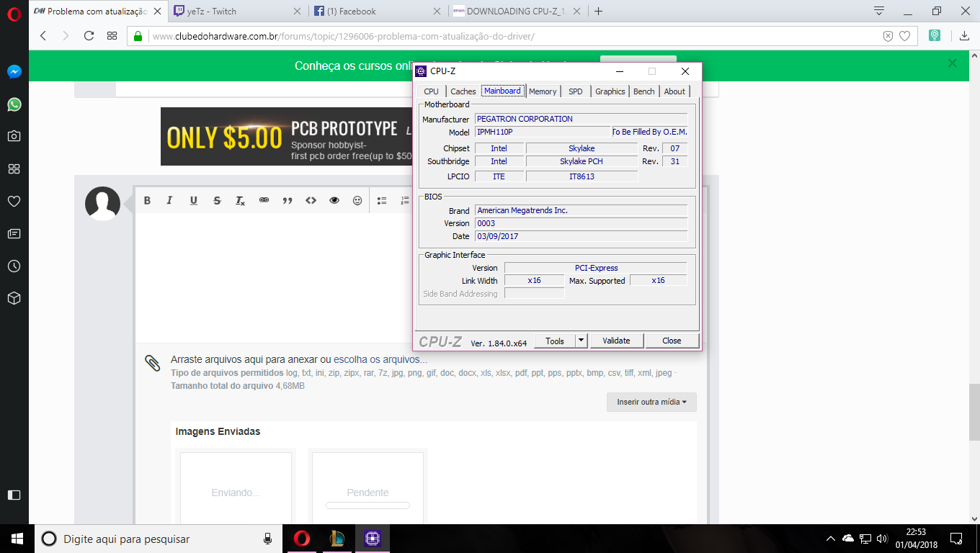Click the Opera address bar URL
This screenshot has height=553, width=980.
(x=344, y=36)
